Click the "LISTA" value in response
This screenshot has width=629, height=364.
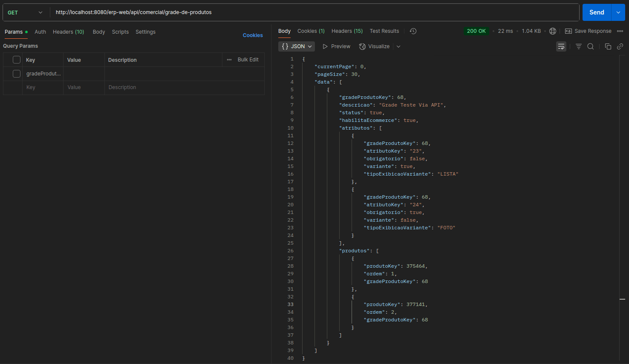448,174
